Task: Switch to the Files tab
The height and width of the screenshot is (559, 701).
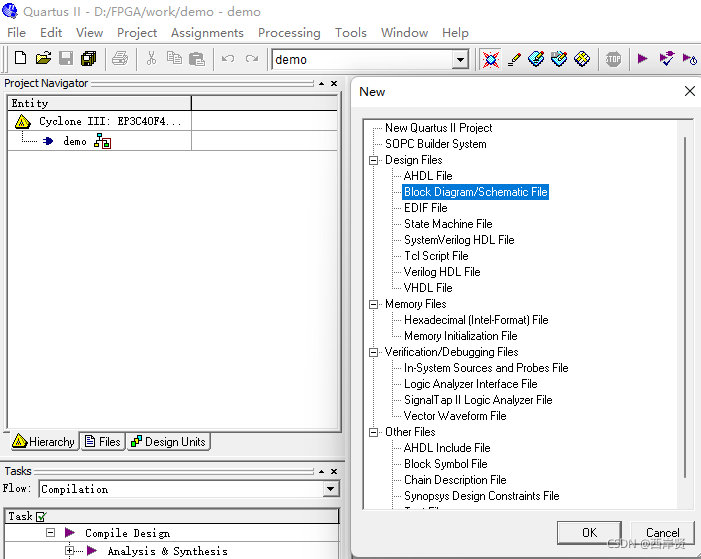Action: [103, 441]
